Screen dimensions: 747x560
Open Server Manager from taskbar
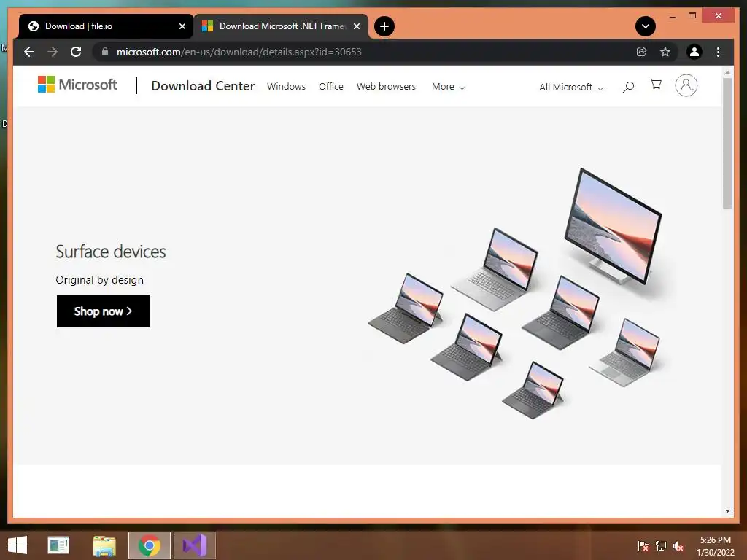tap(58, 545)
